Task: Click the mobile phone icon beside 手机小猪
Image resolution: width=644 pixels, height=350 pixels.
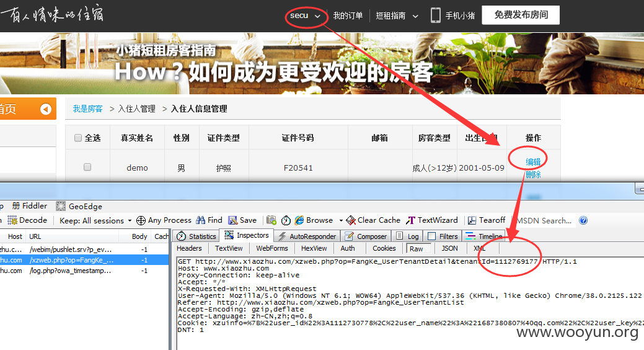Action: pos(435,16)
